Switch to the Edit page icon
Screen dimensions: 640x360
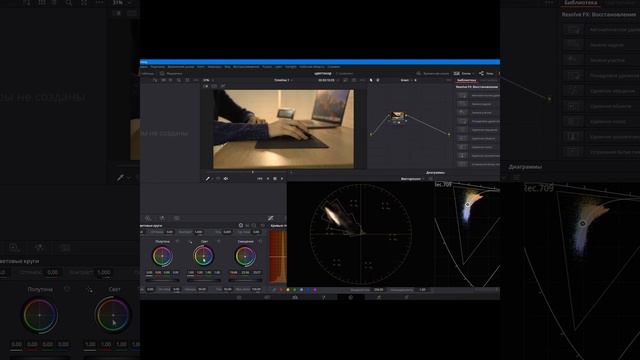[x=295, y=297]
